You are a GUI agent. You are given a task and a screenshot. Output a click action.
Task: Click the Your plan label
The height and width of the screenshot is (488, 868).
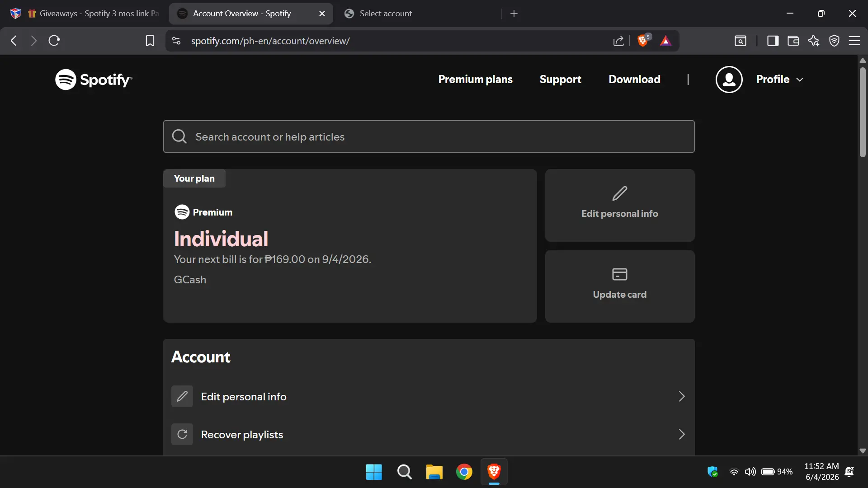(x=194, y=178)
